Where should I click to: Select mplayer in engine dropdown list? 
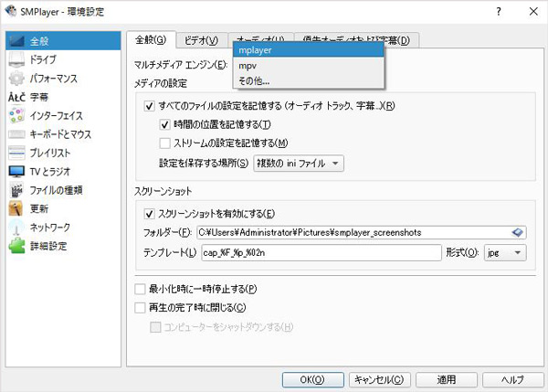309,50
